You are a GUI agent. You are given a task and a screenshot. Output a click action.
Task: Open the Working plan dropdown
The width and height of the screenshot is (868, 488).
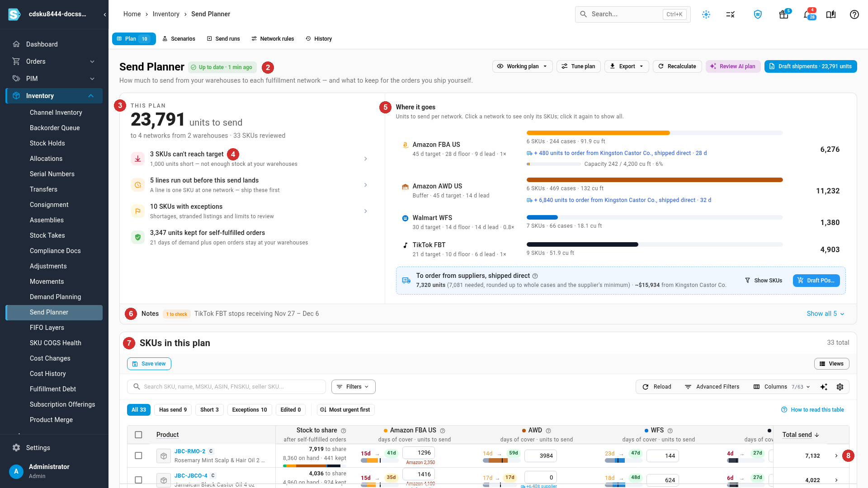point(522,66)
